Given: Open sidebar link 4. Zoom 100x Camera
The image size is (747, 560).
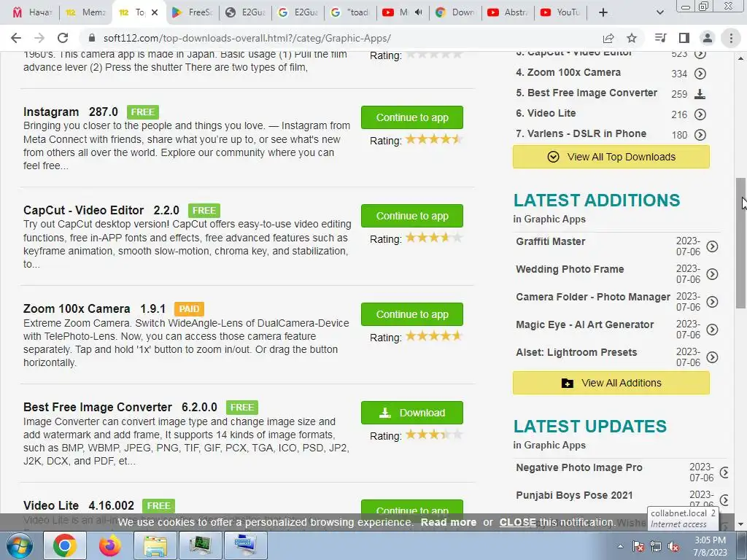Looking at the screenshot, I should point(568,72).
